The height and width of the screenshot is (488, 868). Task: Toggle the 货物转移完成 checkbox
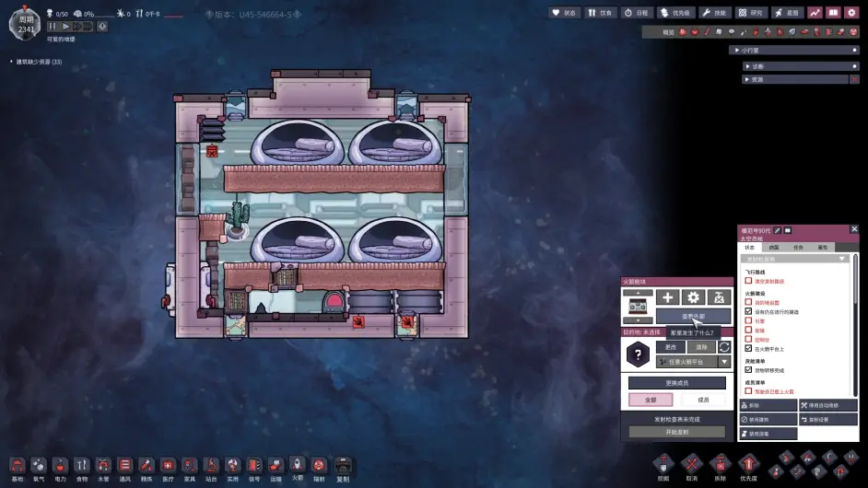(x=748, y=369)
